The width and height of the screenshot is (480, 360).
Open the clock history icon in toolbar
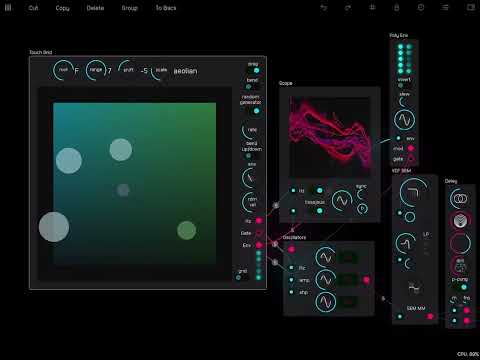[421, 7]
